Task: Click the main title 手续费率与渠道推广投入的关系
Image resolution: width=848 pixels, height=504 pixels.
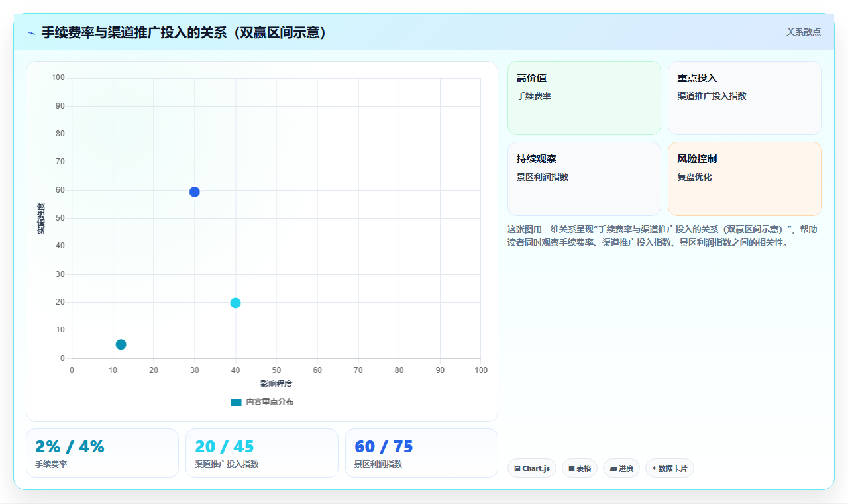Action: click(x=185, y=32)
